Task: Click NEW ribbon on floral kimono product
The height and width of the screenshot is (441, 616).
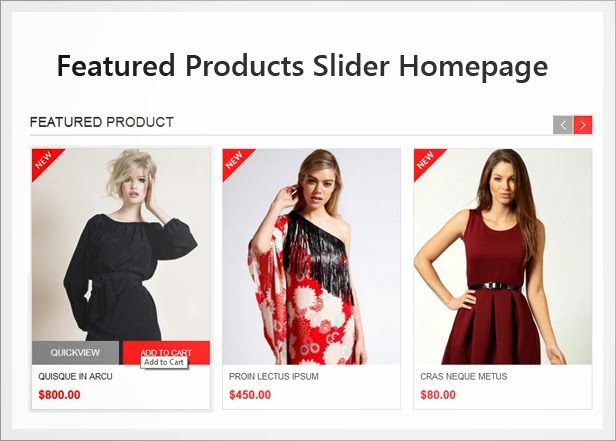Action: click(235, 160)
